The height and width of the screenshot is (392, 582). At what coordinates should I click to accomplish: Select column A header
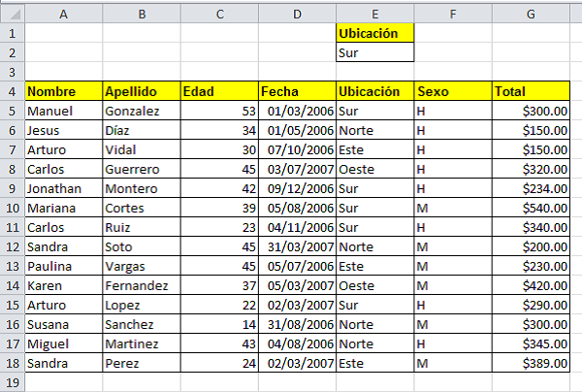coord(63,14)
